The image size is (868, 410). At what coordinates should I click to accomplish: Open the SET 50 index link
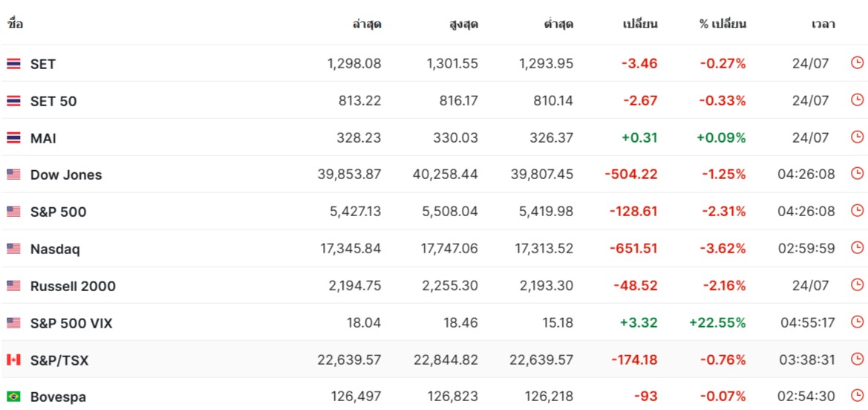(x=53, y=102)
